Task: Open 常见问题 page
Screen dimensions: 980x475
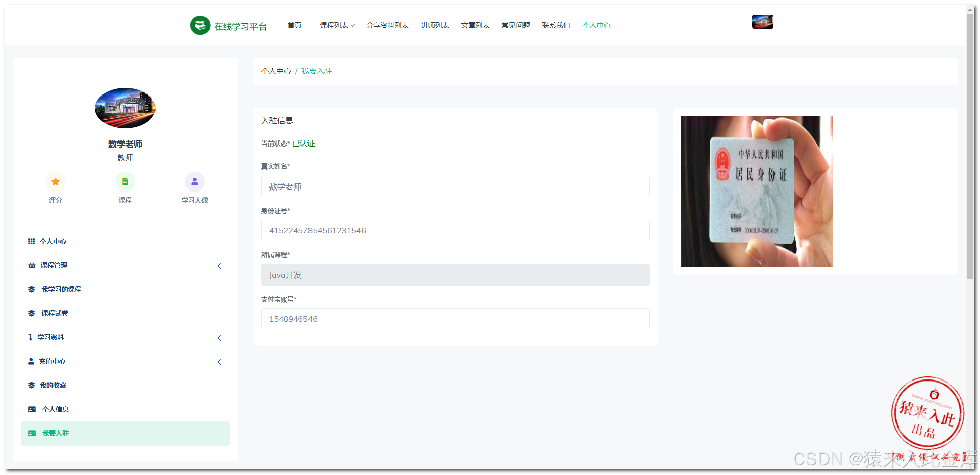Action: (515, 25)
